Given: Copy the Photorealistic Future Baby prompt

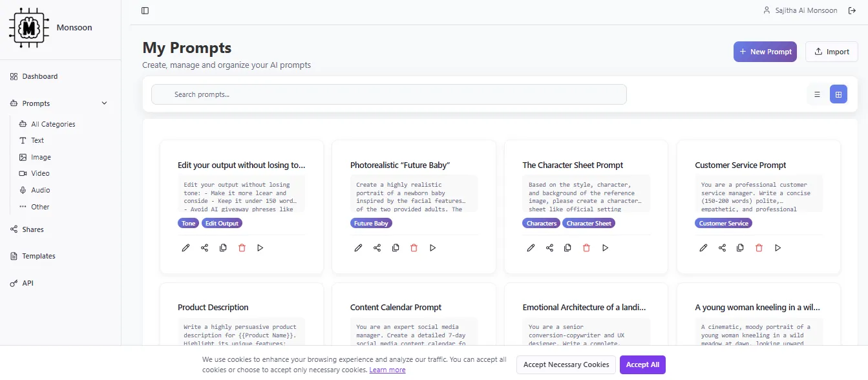Looking at the screenshot, I should [x=396, y=248].
